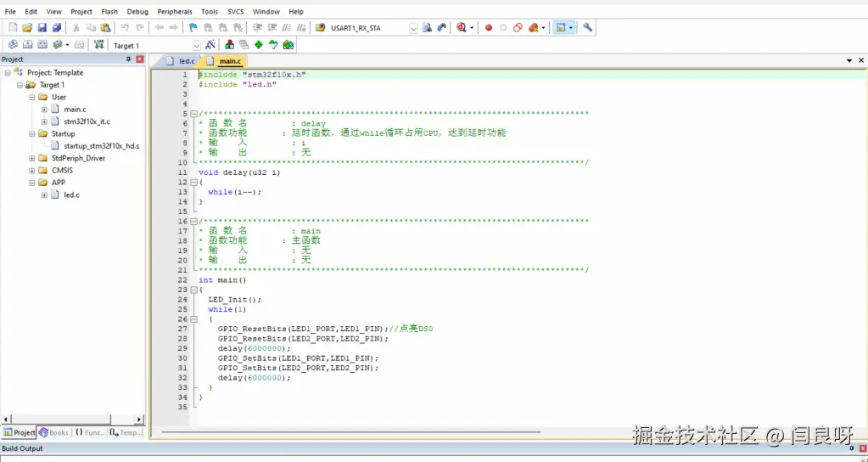This screenshot has width=868, height=462.
Task: Click the Translate file icon
Action: 13,45
